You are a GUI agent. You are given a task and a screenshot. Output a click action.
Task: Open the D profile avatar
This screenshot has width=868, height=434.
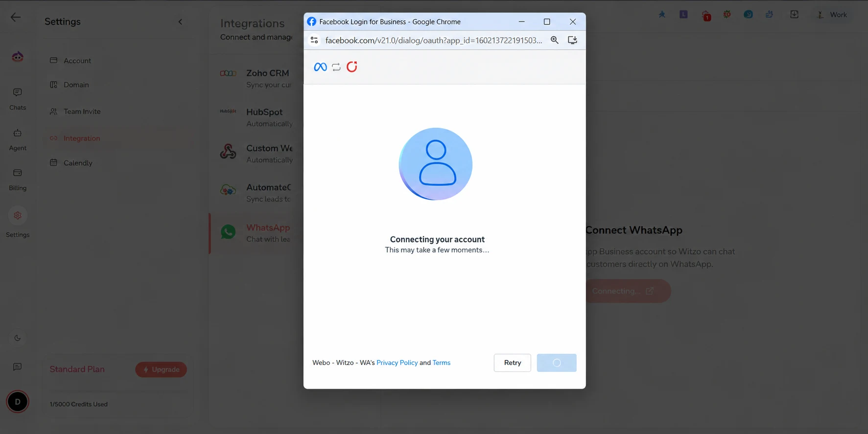click(18, 402)
